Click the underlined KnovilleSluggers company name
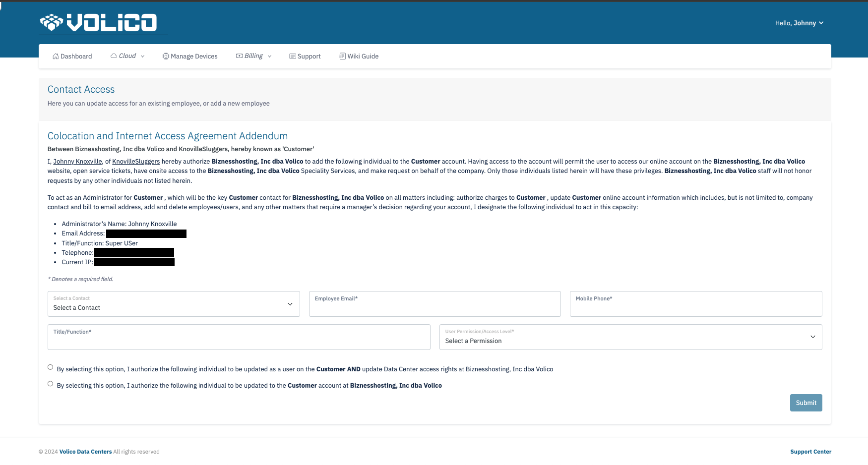Viewport: 868px width, 465px height. (x=136, y=162)
